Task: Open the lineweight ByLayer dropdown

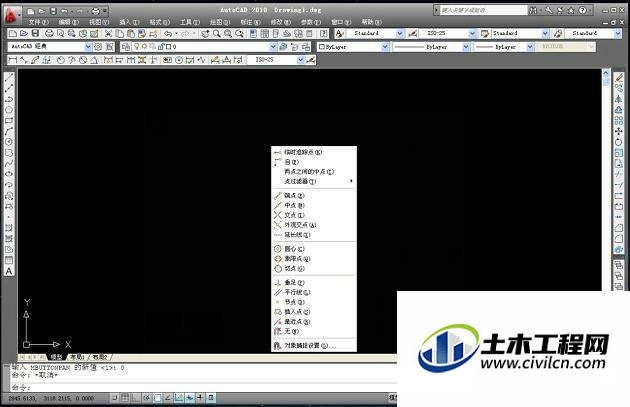Action: coord(530,47)
